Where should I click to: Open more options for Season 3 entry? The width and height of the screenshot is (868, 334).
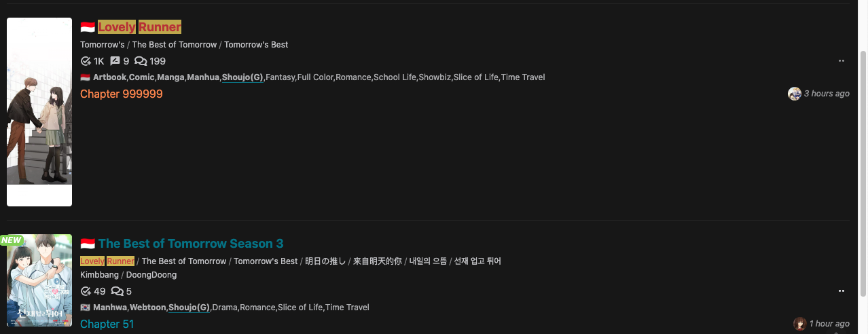point(842,291)
